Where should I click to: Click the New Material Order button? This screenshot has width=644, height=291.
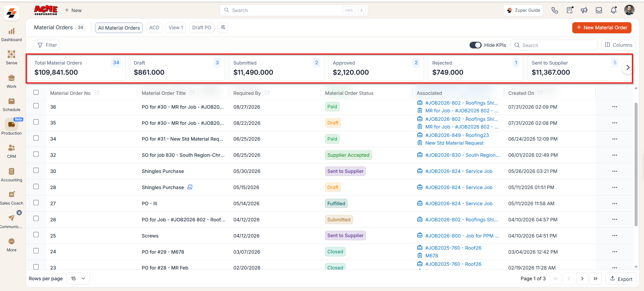click(602, 28)
